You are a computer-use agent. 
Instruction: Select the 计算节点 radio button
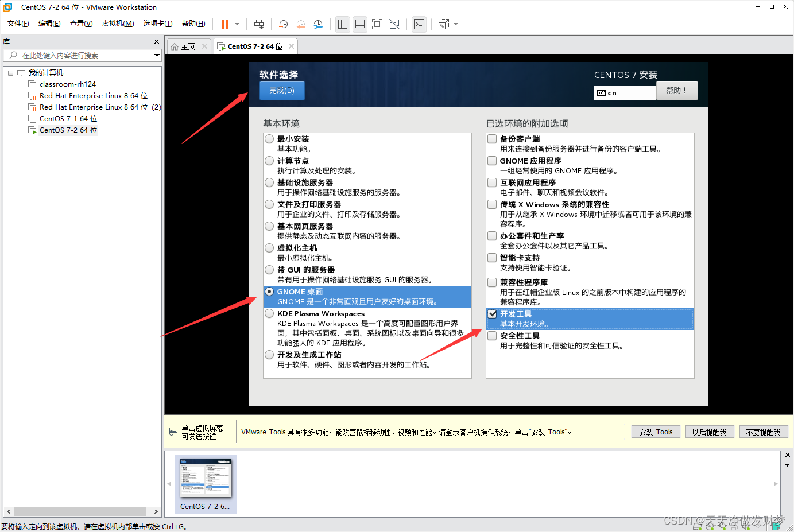click(269, 161)
